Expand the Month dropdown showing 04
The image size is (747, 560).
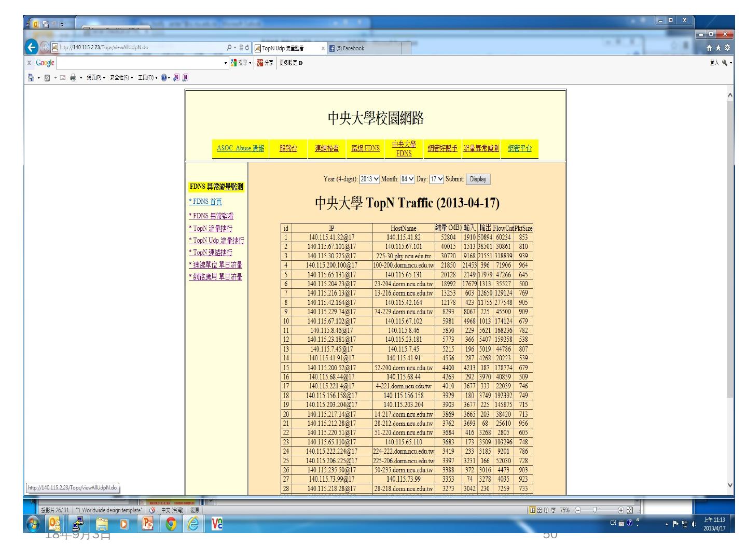[x=407, y=179]
